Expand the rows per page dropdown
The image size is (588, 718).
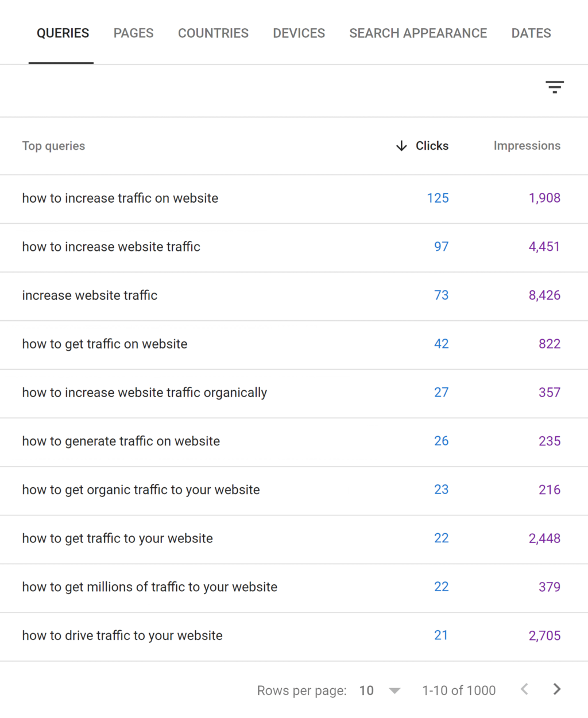click(x=394, y=690)
